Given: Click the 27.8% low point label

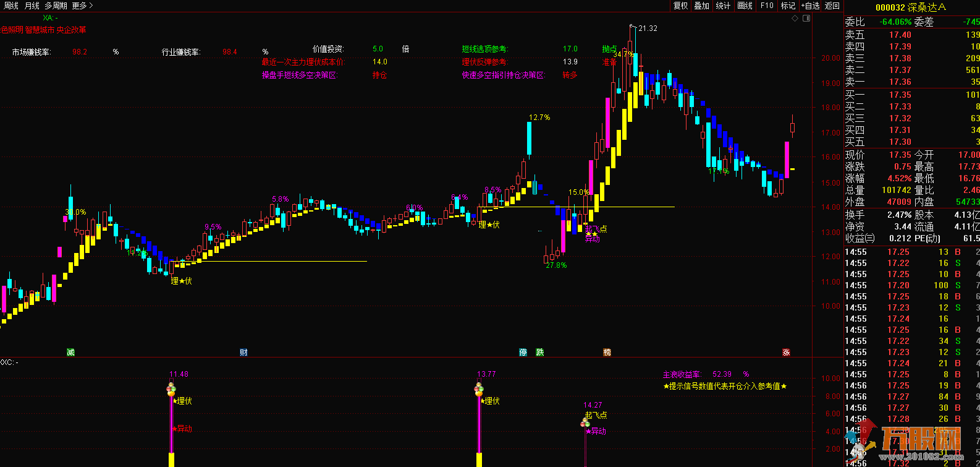Looking at the screenshot, I should coord(556,265).
